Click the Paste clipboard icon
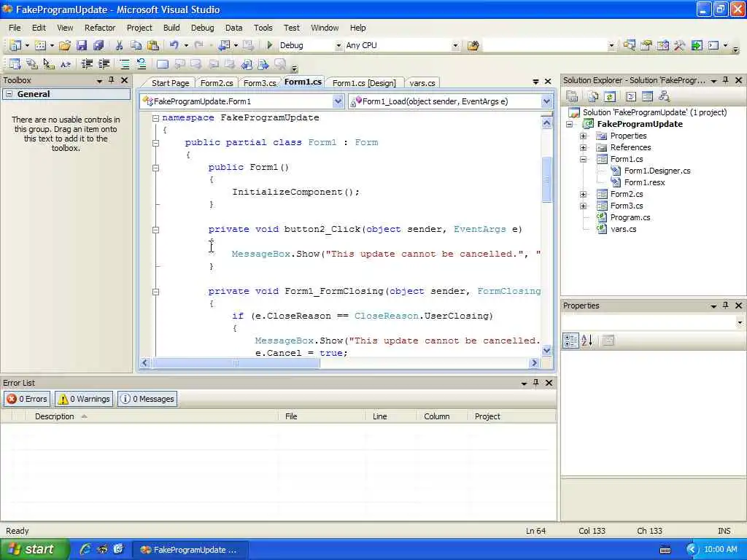Viewport: 747px width, 560px height. click(x=153, y=45)
